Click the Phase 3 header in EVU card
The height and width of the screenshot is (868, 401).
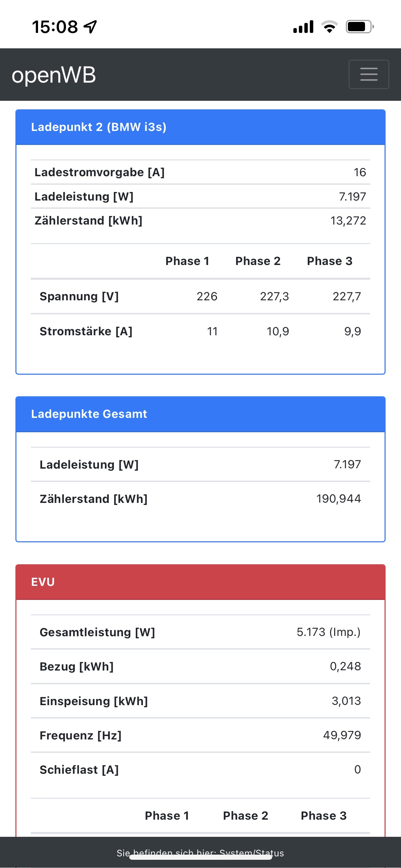pyautogui.click(x=324, y=816)
